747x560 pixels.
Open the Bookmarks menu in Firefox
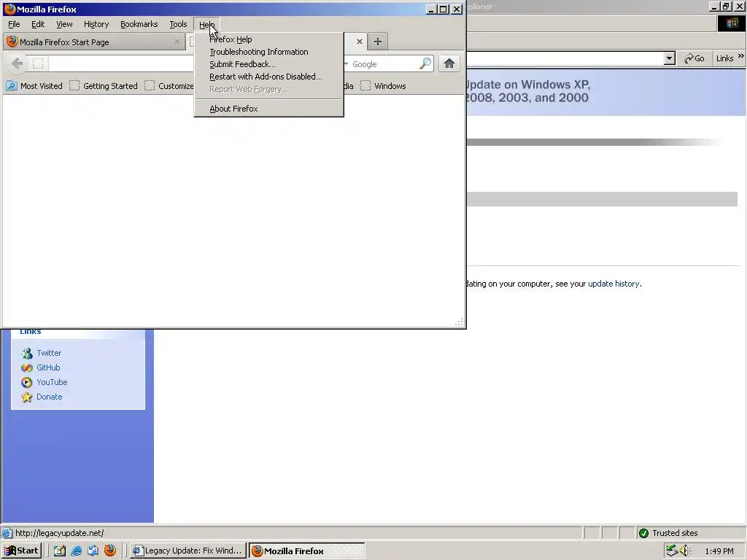(x=139, y=24)
